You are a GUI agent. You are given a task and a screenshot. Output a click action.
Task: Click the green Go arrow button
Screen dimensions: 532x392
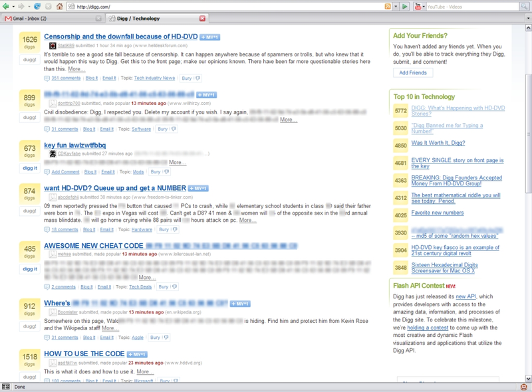(x=405, y=7)
